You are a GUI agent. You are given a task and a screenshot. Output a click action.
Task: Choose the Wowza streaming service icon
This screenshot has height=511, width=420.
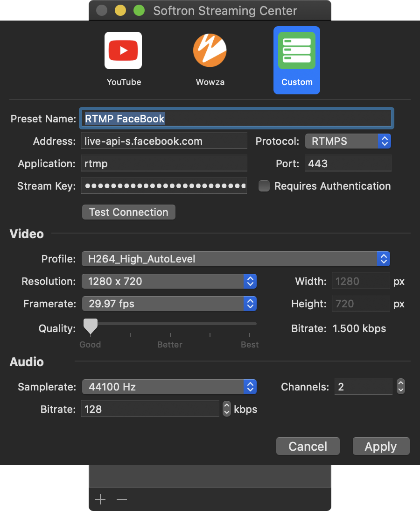(x=210, y=50)
